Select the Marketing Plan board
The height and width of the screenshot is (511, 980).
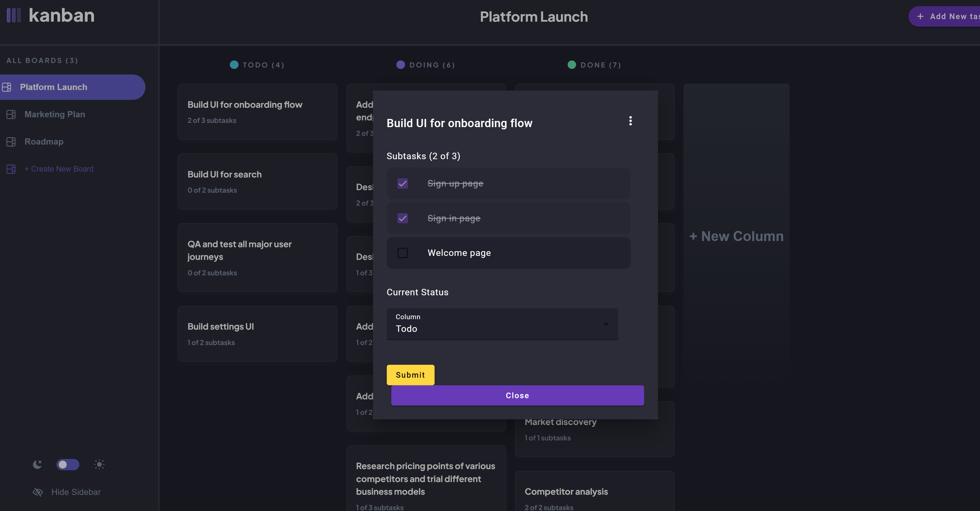[55, 114]
